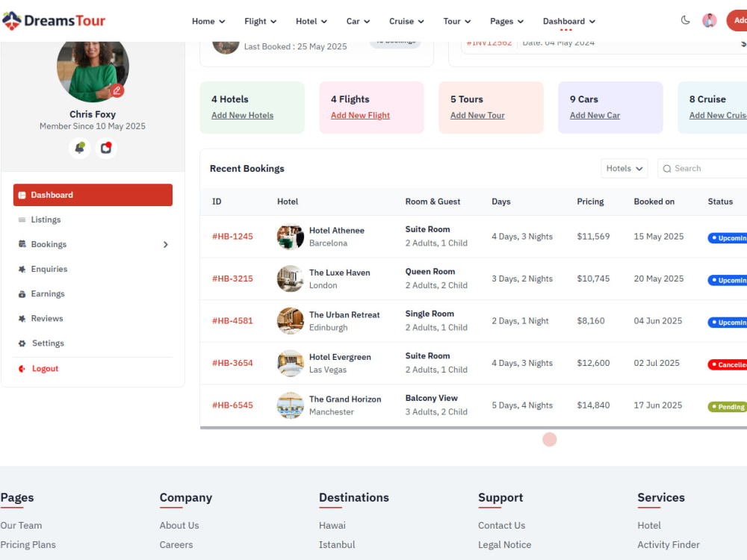Click the Reviews sidebar icon
The height and width of the screenshot is (560, 747).
22,319
